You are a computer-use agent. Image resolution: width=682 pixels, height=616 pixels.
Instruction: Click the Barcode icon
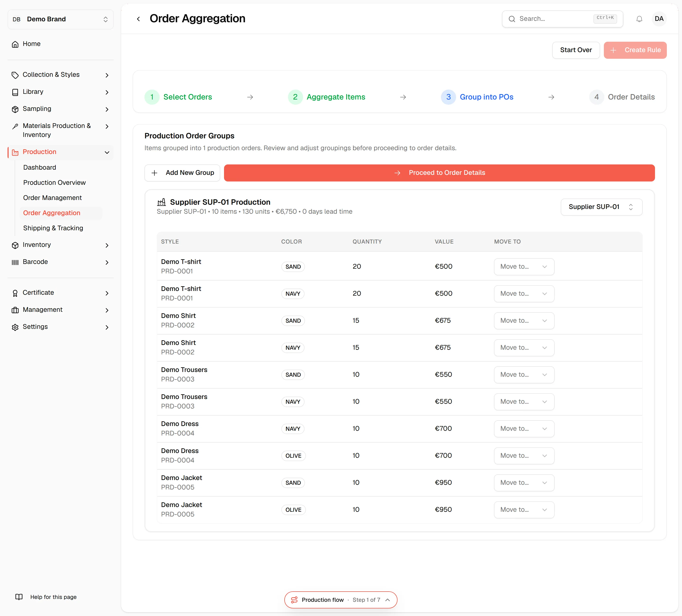click(x=15, y=262)
